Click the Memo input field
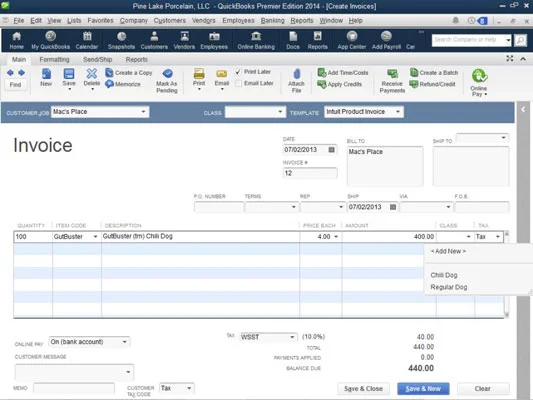 coord(74,388)
